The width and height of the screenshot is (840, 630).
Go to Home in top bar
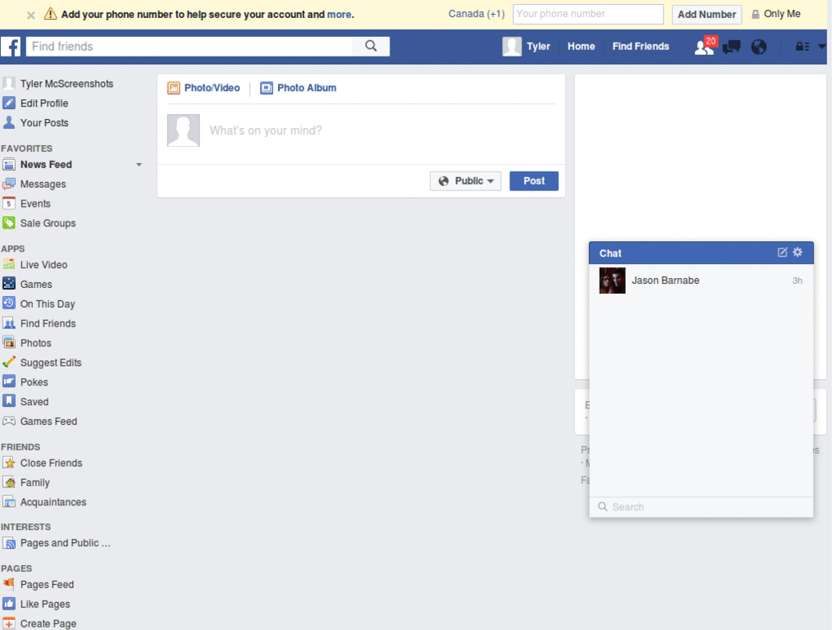point(582,47)
